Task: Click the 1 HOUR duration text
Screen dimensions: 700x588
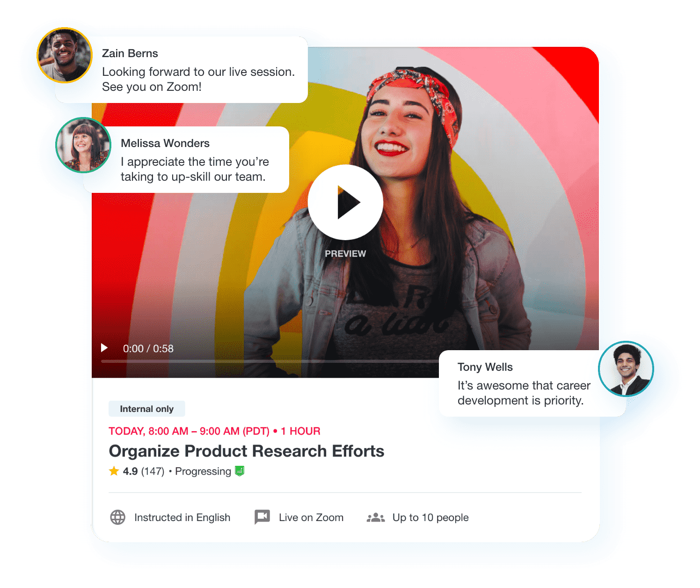Action: point(300,431)
